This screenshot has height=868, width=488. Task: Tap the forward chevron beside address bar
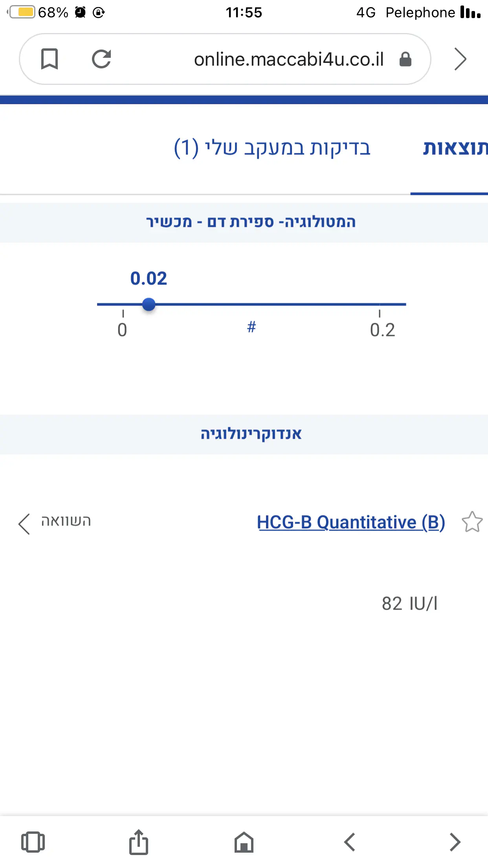click(x=460, y=59)
